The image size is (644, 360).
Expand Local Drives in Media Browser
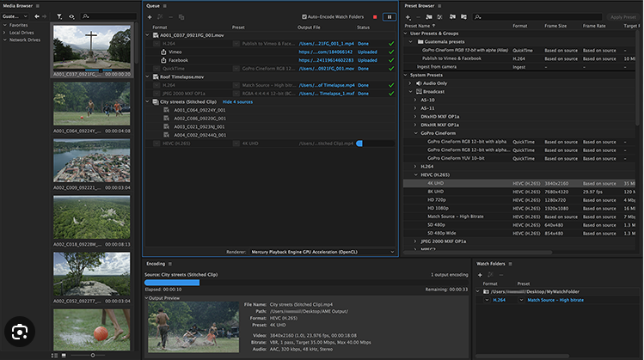tap(4, 33)
